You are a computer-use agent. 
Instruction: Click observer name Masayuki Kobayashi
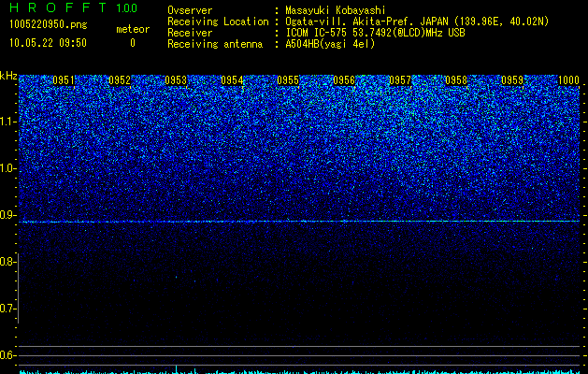click(336, 10)
